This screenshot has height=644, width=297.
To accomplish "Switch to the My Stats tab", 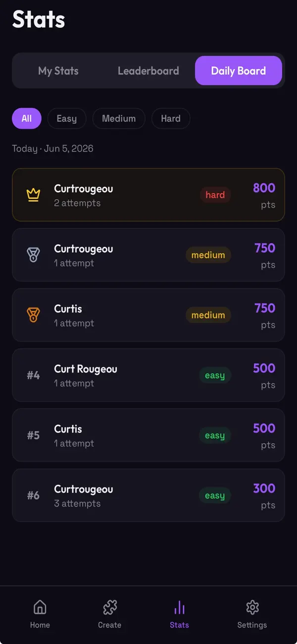I will coord(58,71).
